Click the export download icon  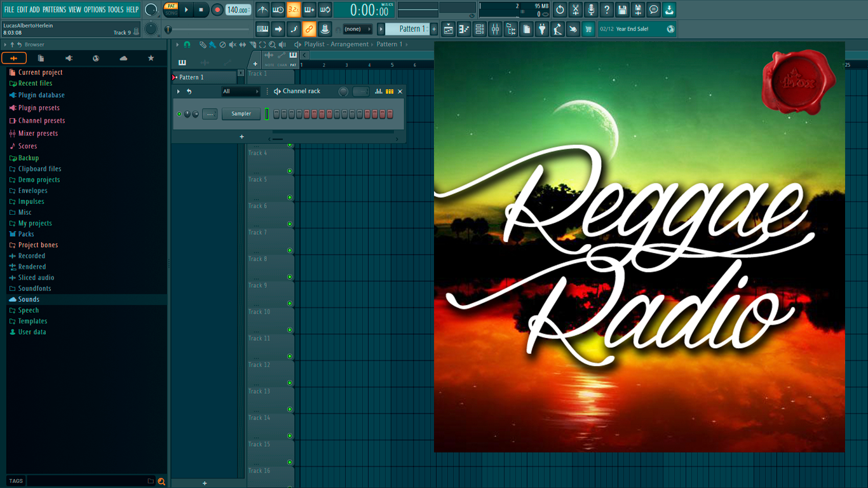pos(669,10)
